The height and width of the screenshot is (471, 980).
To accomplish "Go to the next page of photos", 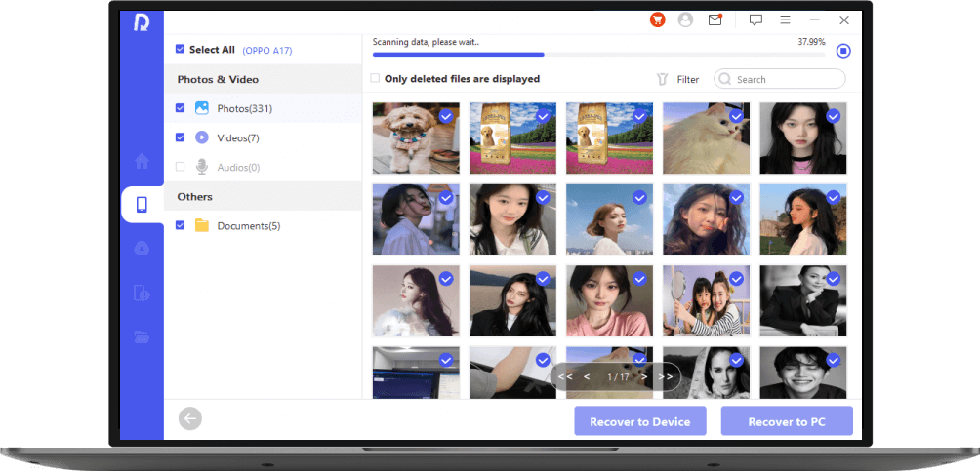I will pos(645,376).
